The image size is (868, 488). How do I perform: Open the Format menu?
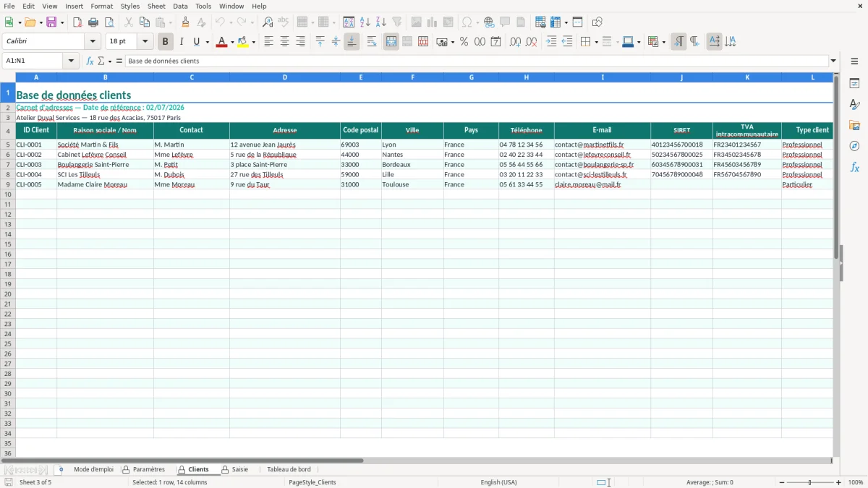[101, 6]
